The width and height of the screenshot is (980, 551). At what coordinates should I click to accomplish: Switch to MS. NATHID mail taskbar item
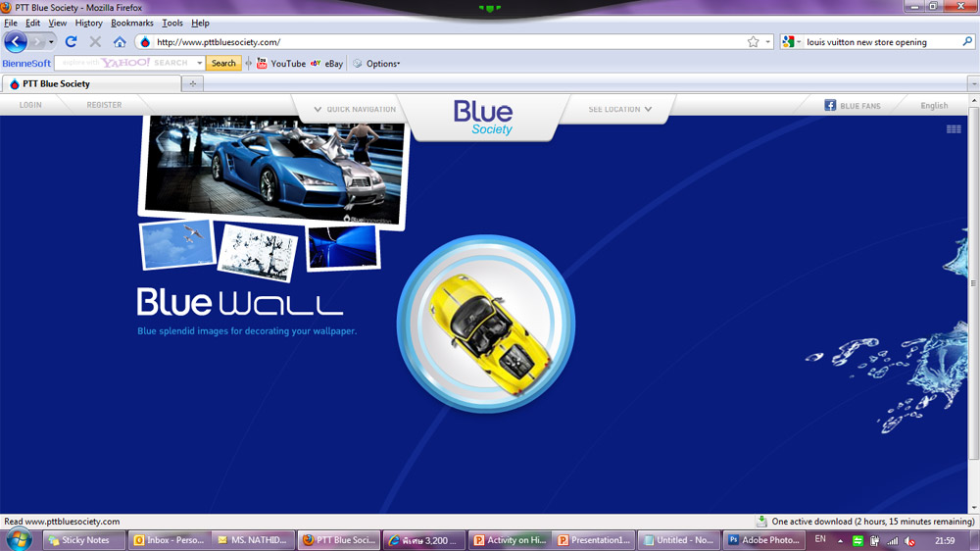[253, 540]
